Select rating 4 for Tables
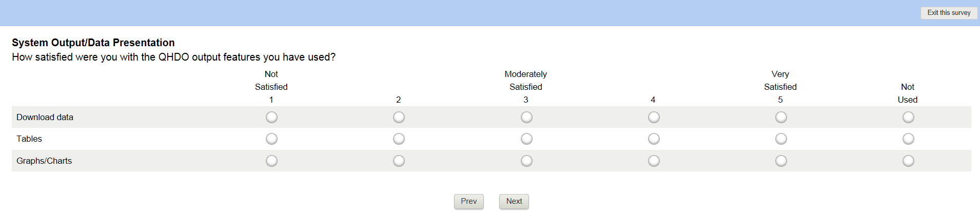The image size is (980, 212). [654, 139]
